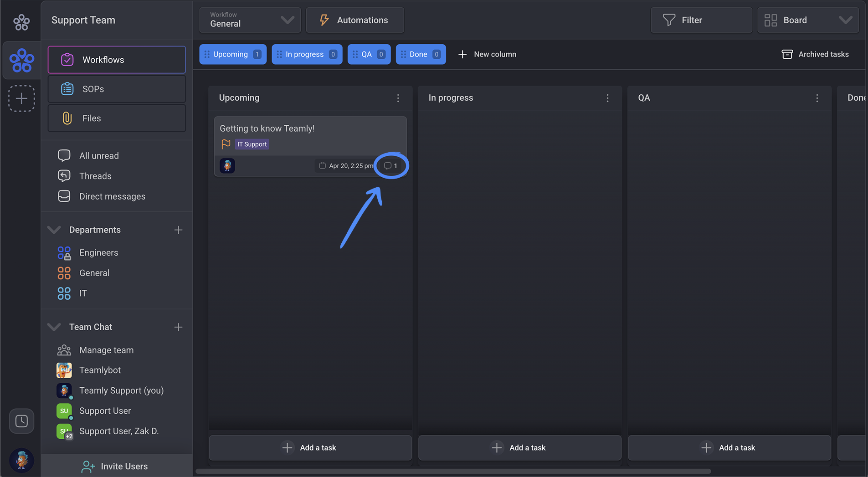Open Workflows in the sidebar
868x477 pixels.
pyautogui.click(x=117, y=60)
